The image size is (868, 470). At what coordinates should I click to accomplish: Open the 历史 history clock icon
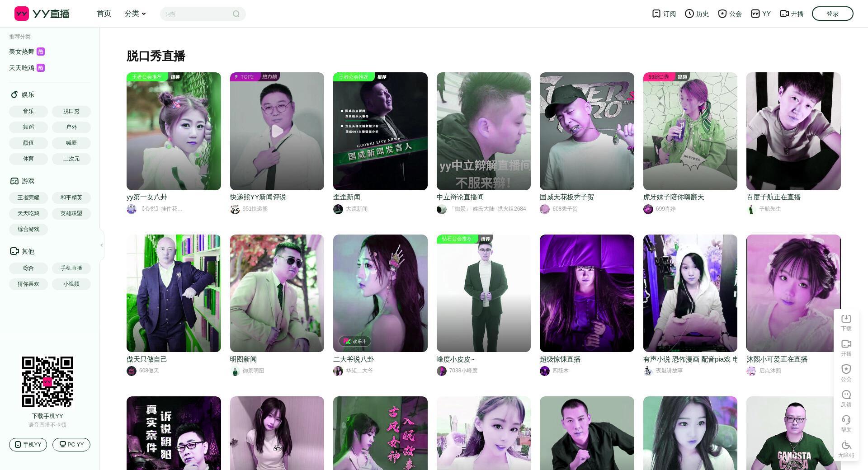click(x=689, y=14)
